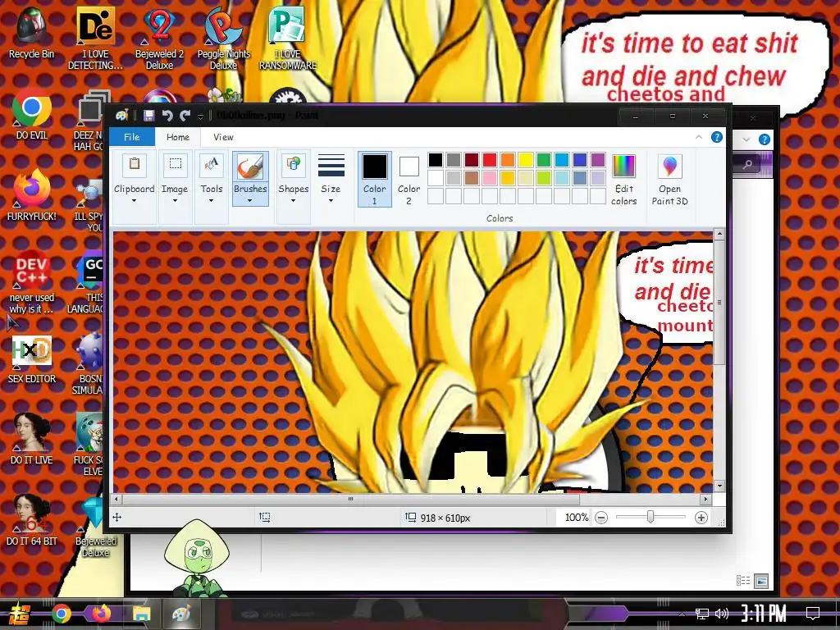Click the horizontal scrollbar right arrow
Image resolution: width=840 pixels, height=630 pixels.
(705, 499)
